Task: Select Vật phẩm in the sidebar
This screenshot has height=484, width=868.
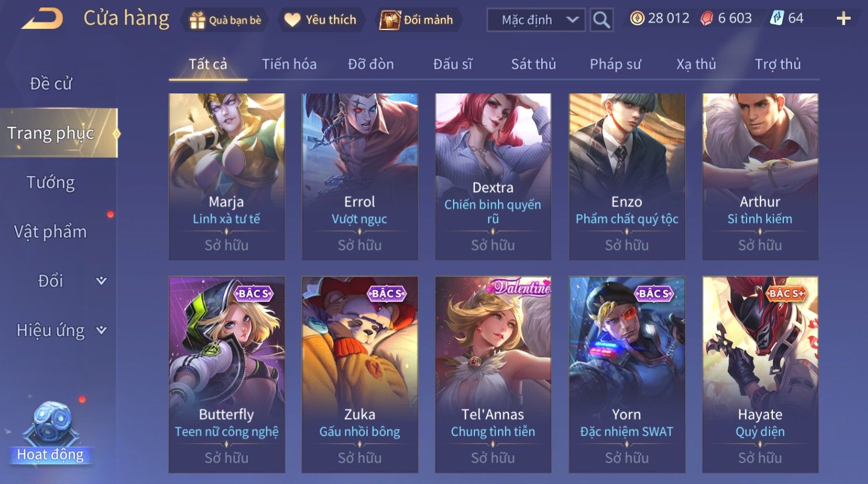Action: pyautogui.click(x=51, y=232)
